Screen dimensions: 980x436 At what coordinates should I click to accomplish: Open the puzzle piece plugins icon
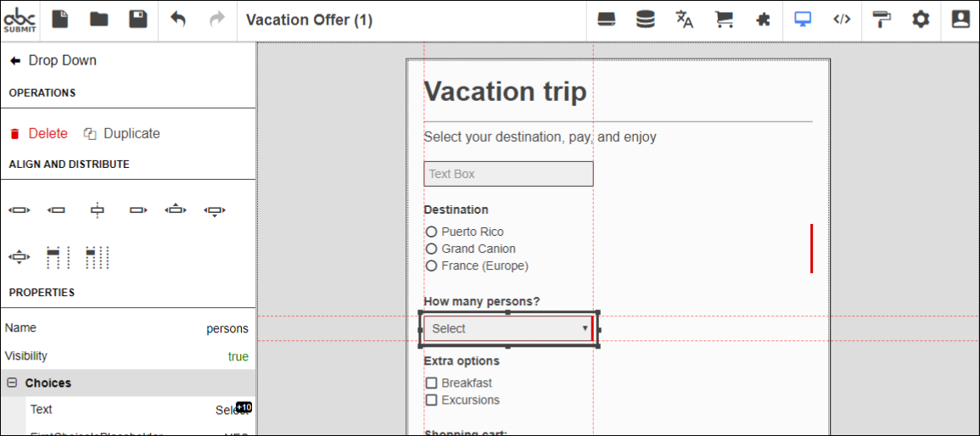pos(763,20)
